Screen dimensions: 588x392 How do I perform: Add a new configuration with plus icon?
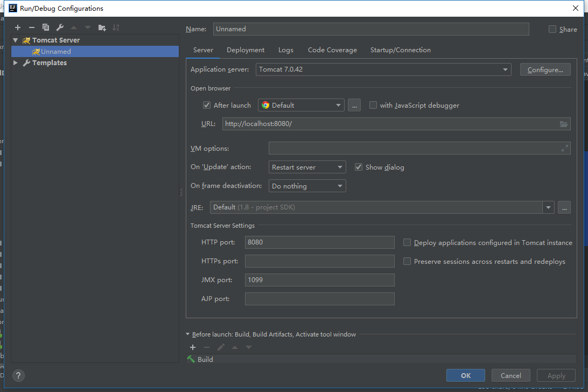(18, 27)
